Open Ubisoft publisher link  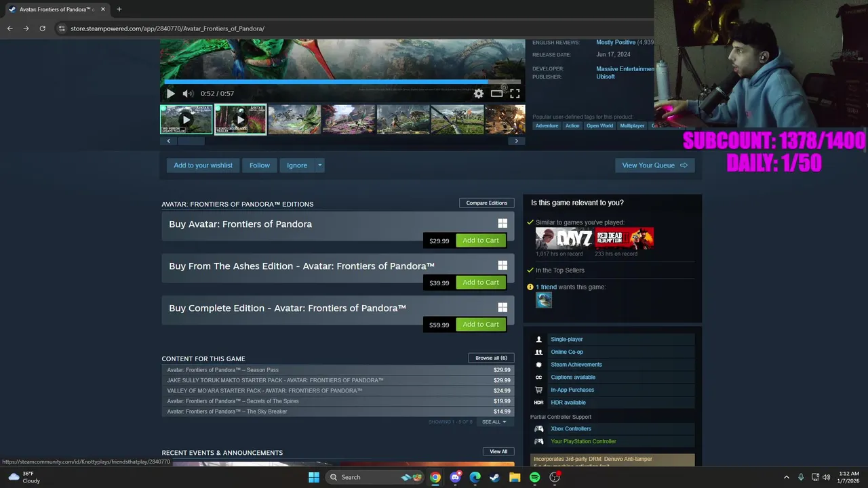pos(606,77)
